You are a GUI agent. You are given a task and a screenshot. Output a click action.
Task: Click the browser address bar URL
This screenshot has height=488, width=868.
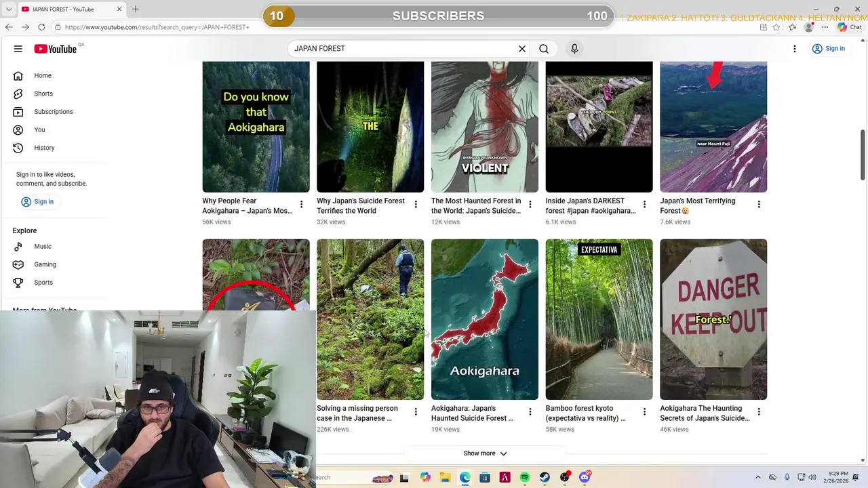157,27
